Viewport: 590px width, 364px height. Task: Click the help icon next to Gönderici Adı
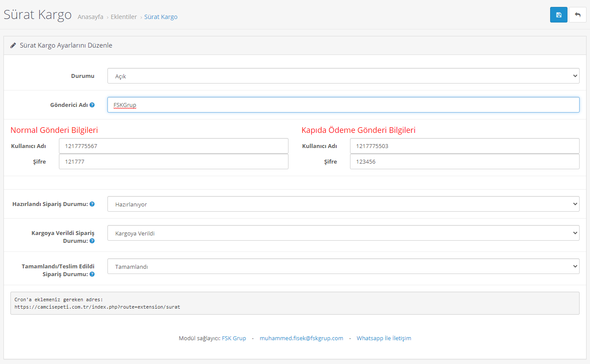[x=92, y=105]
